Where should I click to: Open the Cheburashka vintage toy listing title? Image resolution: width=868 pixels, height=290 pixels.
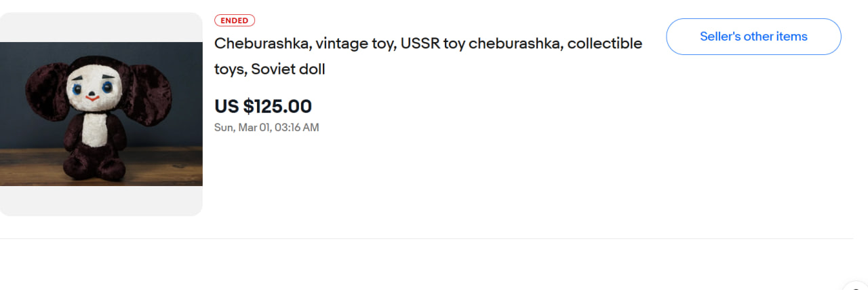(428, 56)
